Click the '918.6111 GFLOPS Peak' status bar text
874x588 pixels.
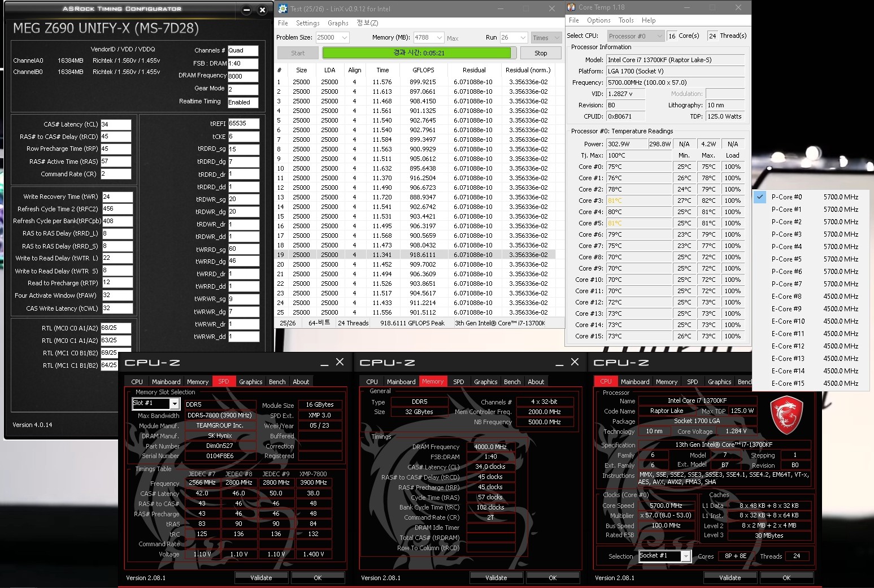pos(412,323)
